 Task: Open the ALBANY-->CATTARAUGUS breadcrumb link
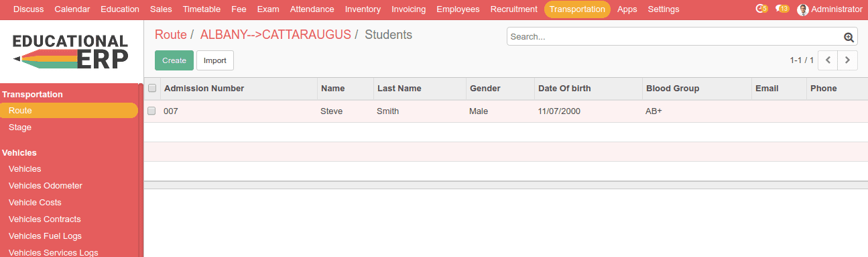pos(275,35)
